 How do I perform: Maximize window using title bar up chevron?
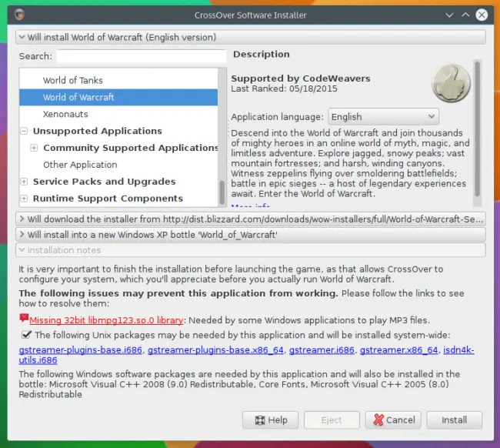pos(465,15)
